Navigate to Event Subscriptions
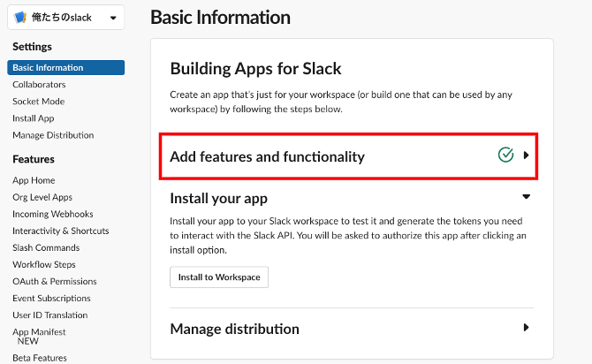Viewport: 592px width, 364px height. tap(51, 299)
